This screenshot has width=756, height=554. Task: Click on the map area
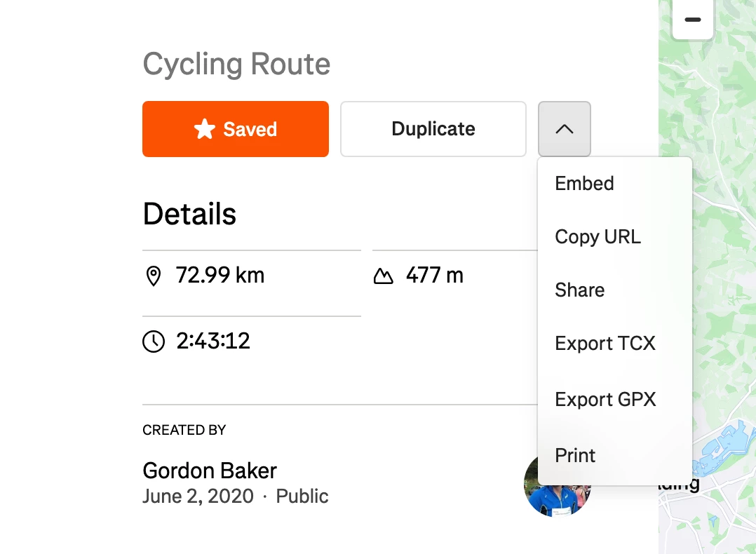[x=723, y=290]
